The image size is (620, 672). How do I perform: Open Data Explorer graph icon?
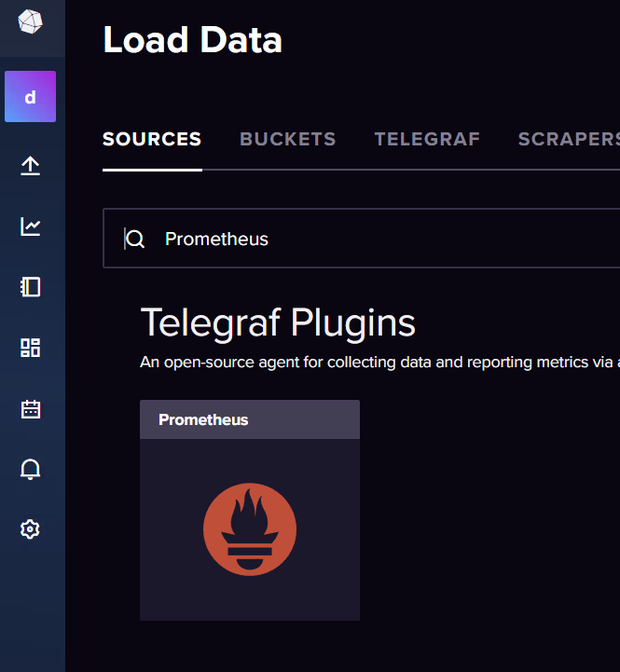(31, 226)
